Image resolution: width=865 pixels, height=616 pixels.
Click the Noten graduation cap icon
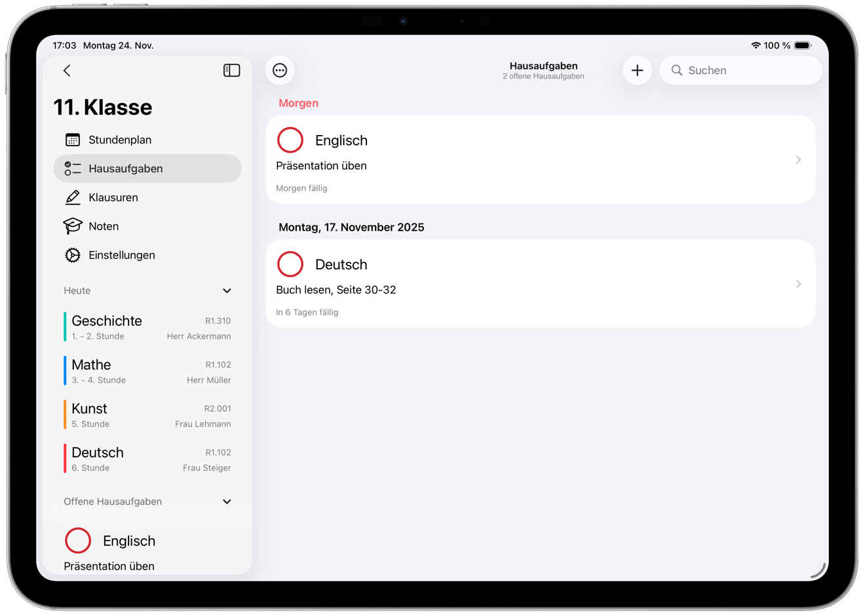tap(73, 226)
